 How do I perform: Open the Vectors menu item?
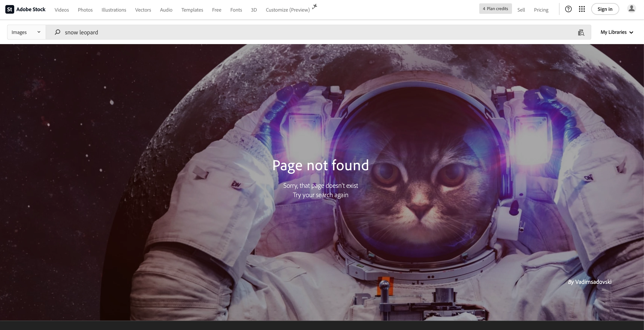pyautogui.click(x=143, y=10)
